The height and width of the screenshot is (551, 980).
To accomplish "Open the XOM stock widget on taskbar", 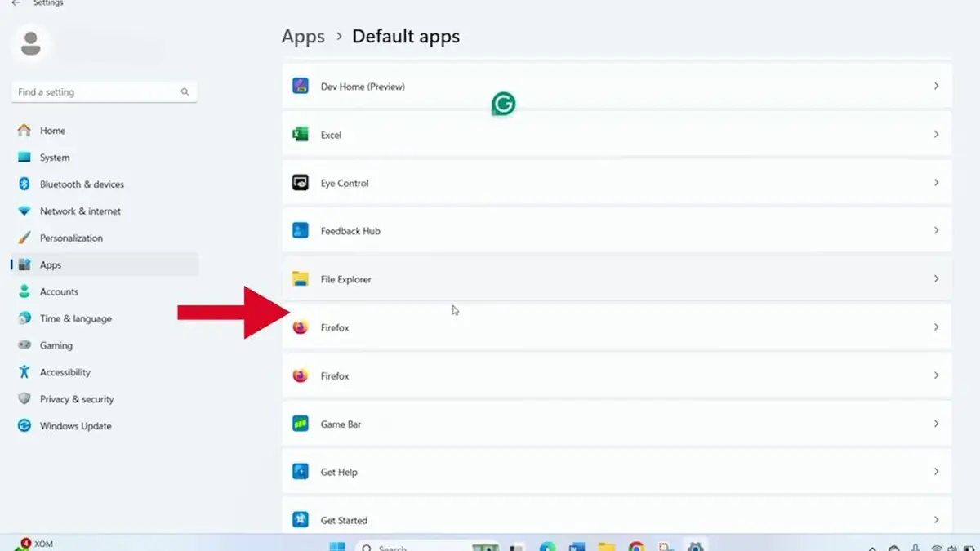I will click(x=34, y=544).
